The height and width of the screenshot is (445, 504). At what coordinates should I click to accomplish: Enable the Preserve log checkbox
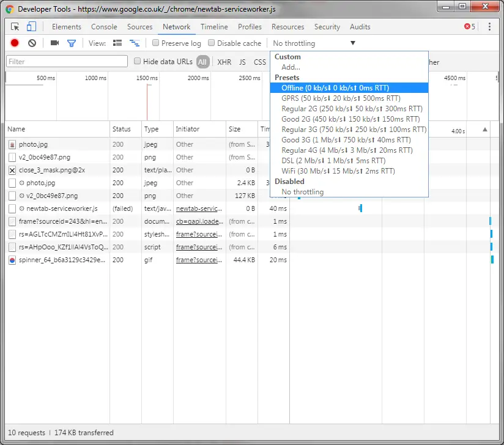[156, 43]
